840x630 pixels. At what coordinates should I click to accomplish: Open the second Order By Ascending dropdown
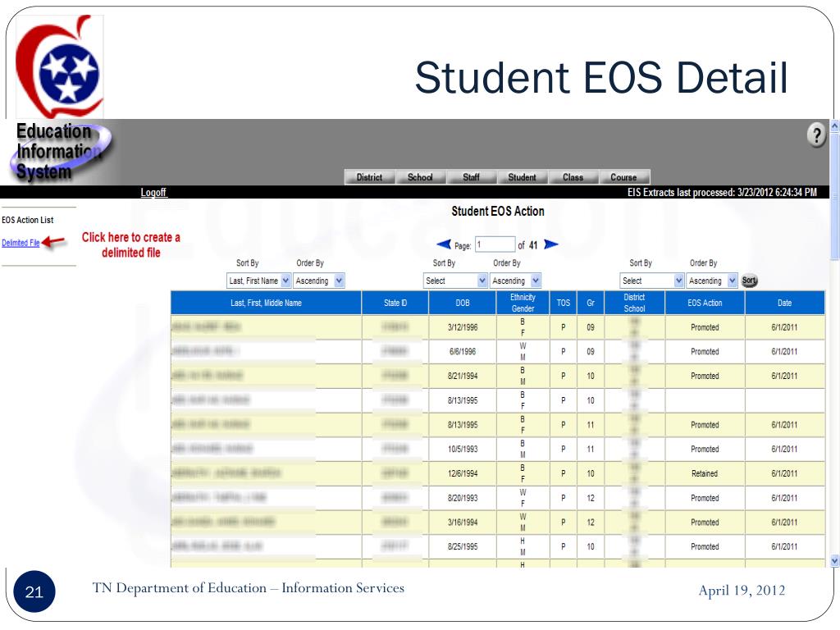click(x=515, y=281)
